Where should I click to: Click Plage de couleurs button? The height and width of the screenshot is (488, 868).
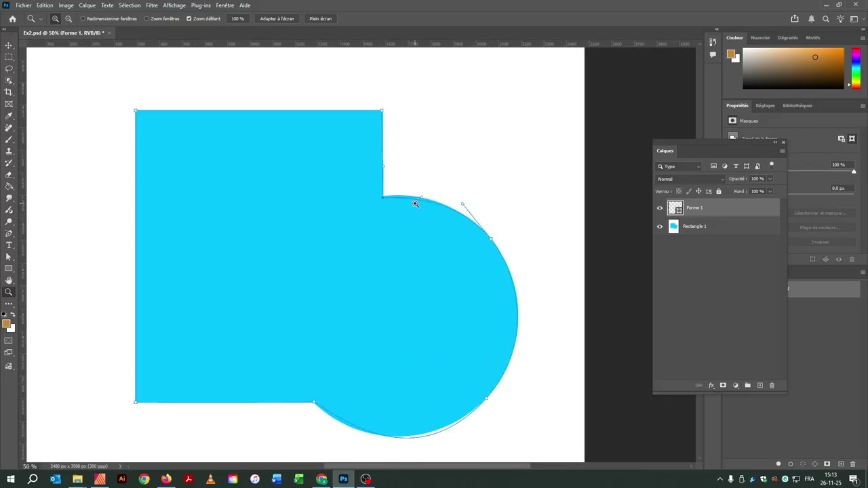820,228
